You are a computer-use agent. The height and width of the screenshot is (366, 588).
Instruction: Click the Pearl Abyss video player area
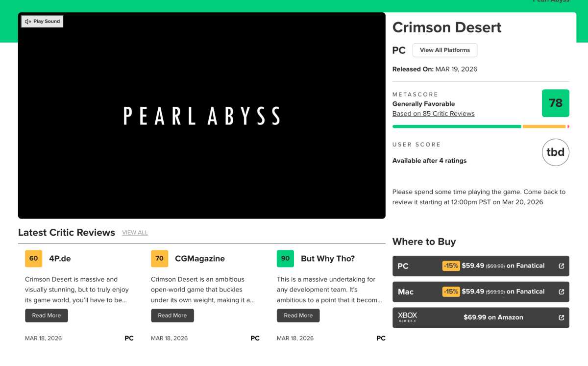[201, 115]
